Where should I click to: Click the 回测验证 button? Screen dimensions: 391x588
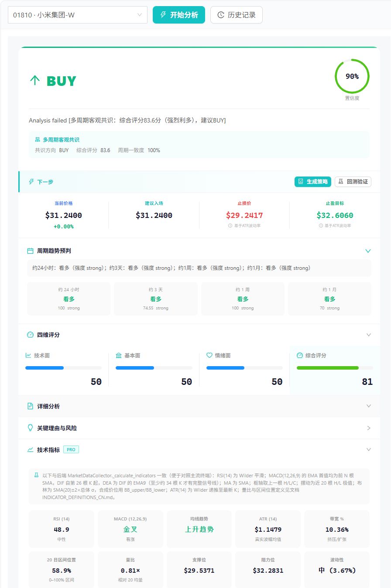(353, 182)
